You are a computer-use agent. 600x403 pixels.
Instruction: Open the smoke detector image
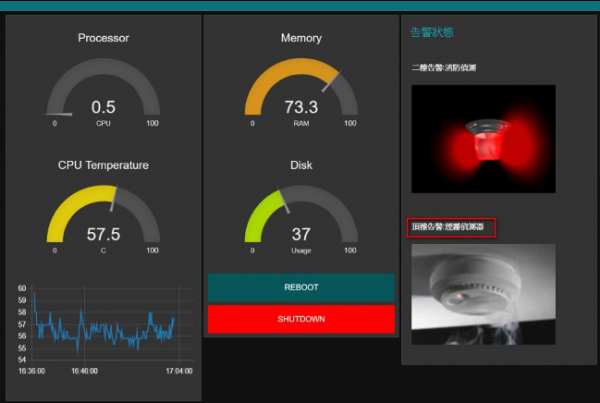483,294
